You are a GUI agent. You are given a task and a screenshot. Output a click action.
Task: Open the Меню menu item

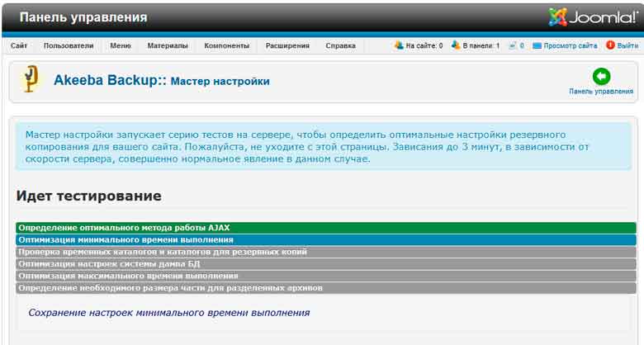[x=121, y=45]
